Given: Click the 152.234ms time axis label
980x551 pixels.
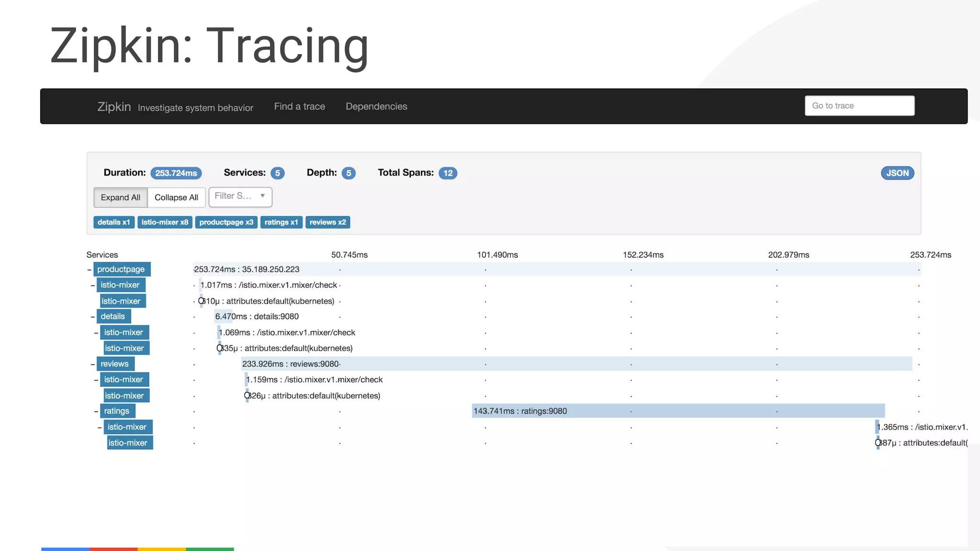Looking at the screenshot, I should point(643,255).
